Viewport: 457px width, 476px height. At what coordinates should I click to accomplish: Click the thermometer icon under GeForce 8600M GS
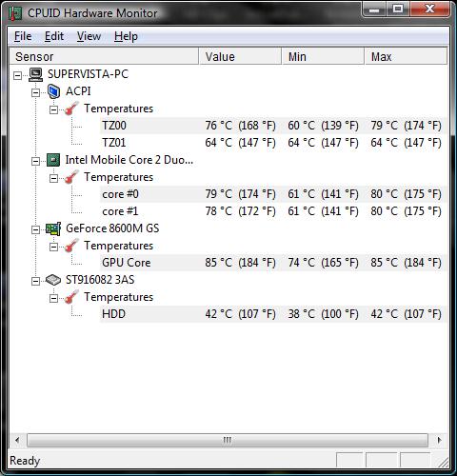click(x=71, y=246)
